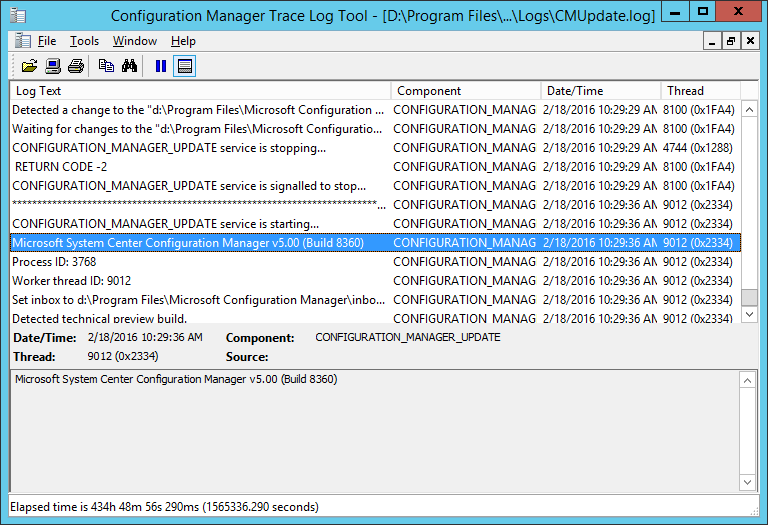Click the window resize grip in status bar

pos(754,511)
